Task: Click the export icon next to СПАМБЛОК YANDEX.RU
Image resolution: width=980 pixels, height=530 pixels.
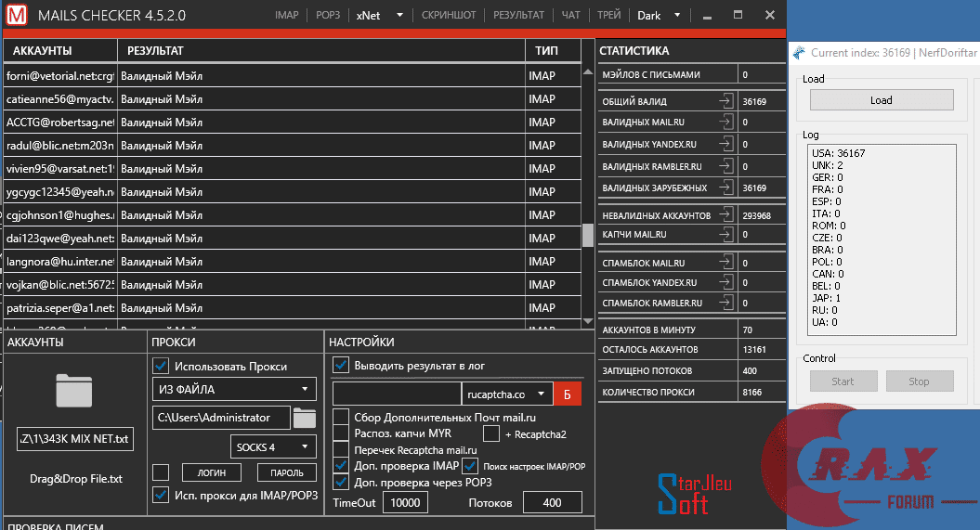Action: coord(725,282)
